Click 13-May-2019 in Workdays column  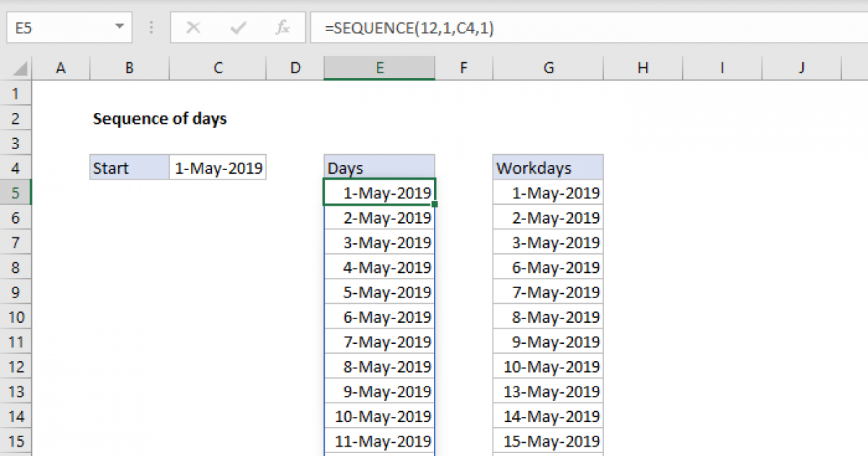(x=551, y=392)
